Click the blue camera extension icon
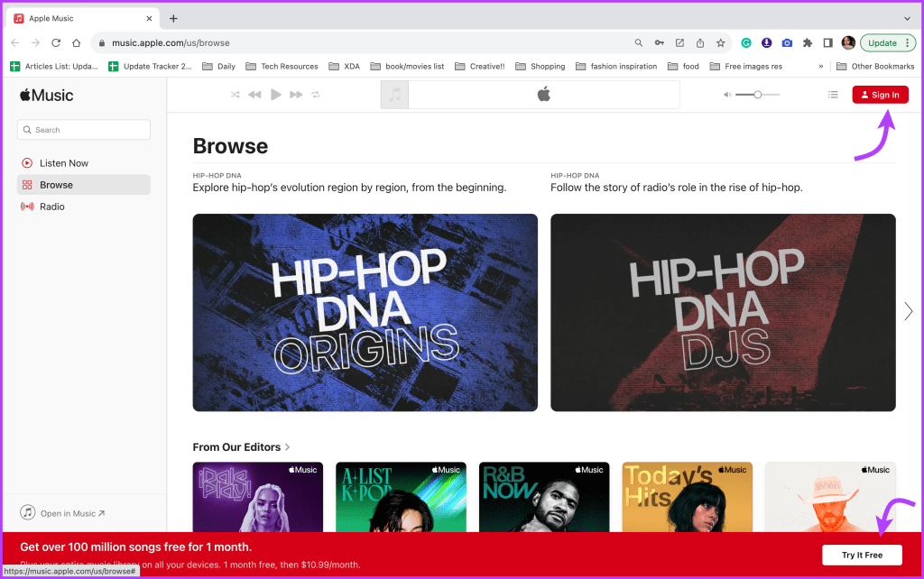The image size is (924, 579). (787, 43)
